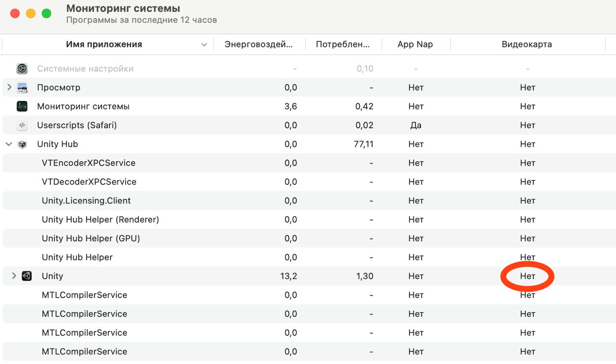Click energy impact value 13,2

coord(289,276)
